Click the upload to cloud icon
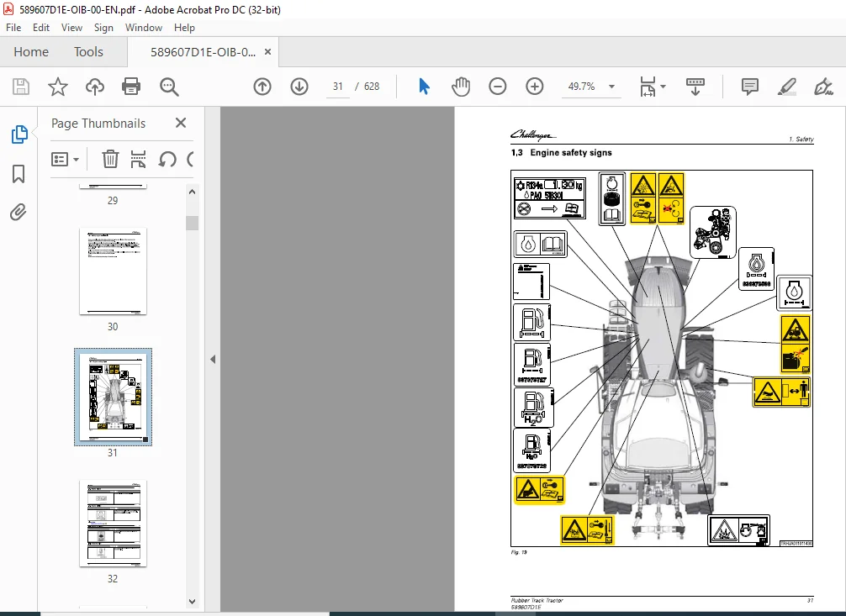The height and width of the screenshot is (616, 846). click(x=95, y=87)
